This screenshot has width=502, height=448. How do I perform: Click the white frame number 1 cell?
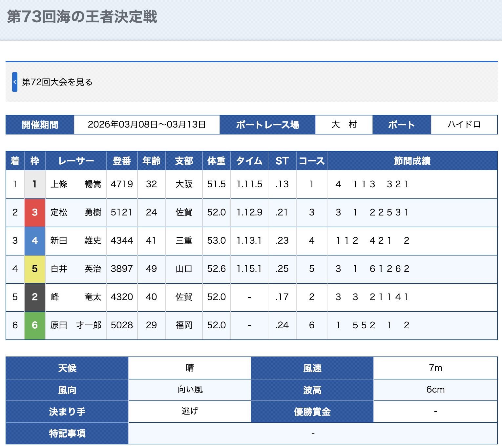pos(35,184)
